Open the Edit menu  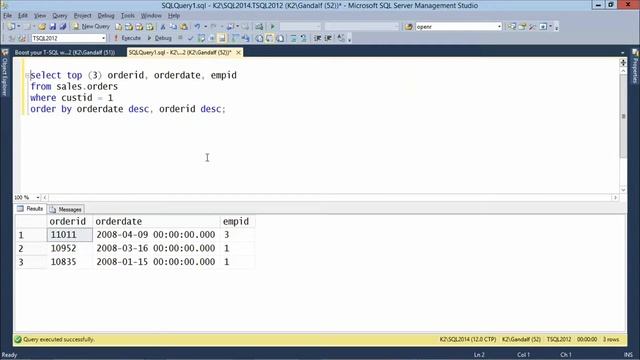click(23, 16)
